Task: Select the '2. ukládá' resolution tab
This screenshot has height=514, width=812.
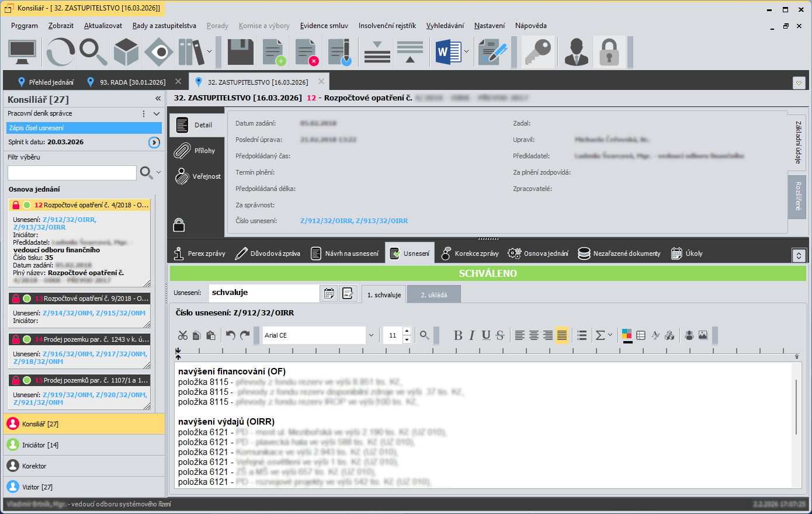Action: click(433, 295)
